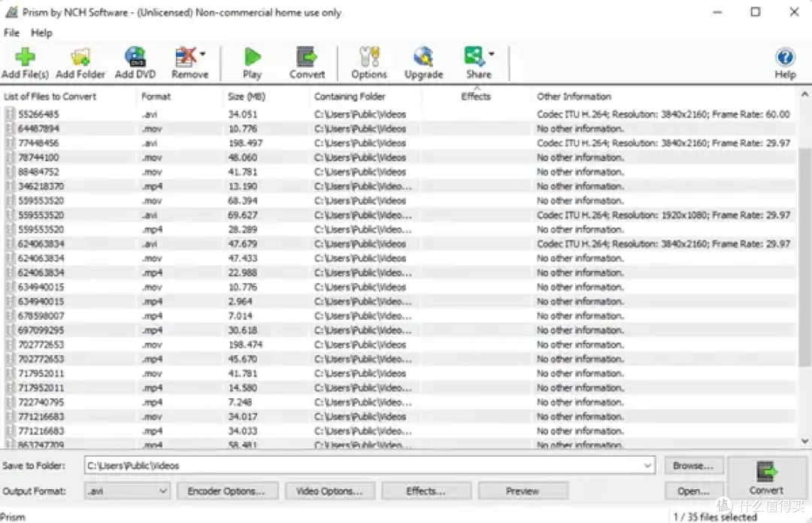Image resolution: width=812 pixels, height=523 pixels.
Task: Click the Video Options... button
Action: pyautogui.click(x=329, y=491)
